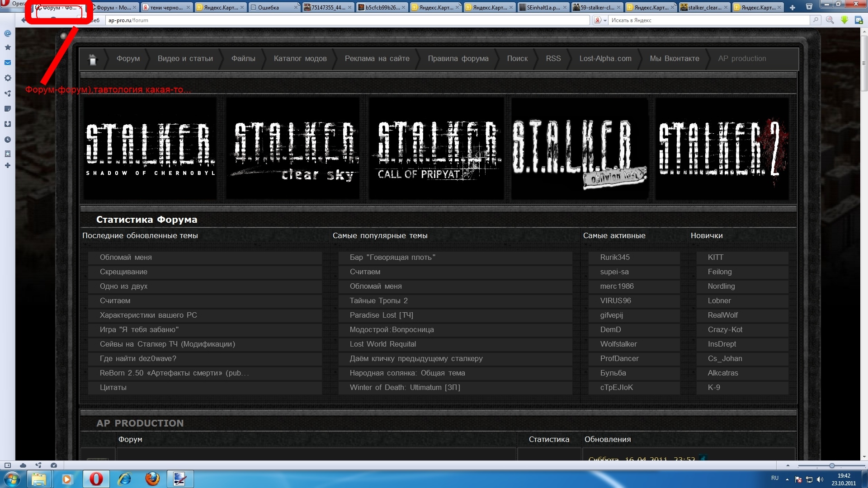Click the S.T.A.L.K.E.R. Shadow of Chernobyl banner
The height and width of the screenshot is (488, 868).
click(x=150, y=149)
